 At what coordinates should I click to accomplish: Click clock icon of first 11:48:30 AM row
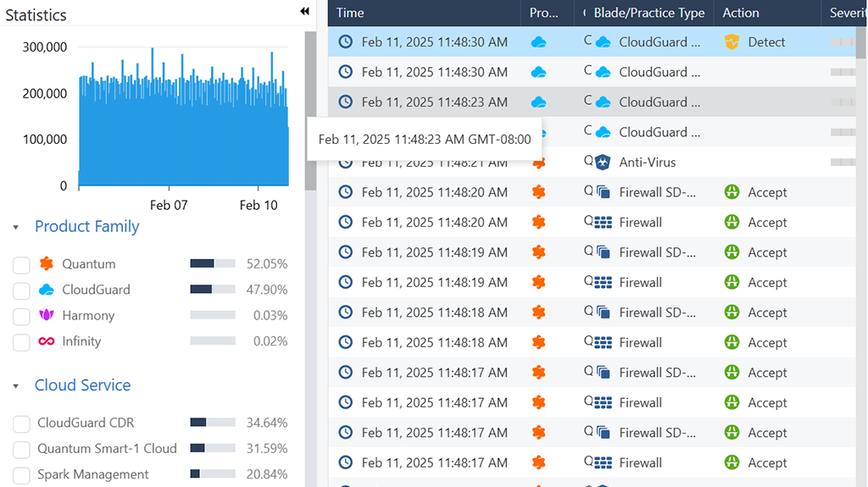[x=346, y=42]
